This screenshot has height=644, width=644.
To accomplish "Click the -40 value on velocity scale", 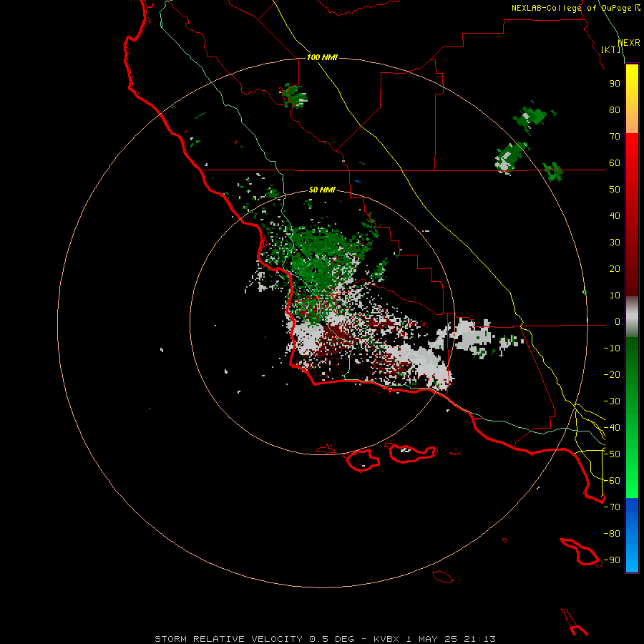I will [612, 428].
